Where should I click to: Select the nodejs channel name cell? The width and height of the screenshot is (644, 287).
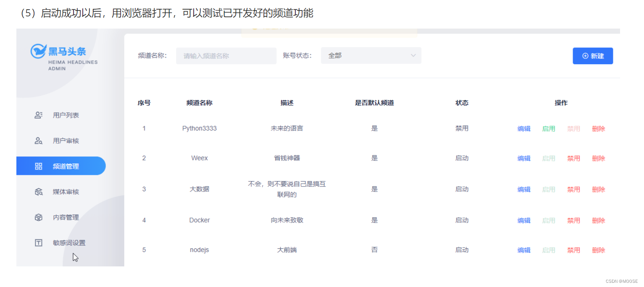click(x=200, y=250)
